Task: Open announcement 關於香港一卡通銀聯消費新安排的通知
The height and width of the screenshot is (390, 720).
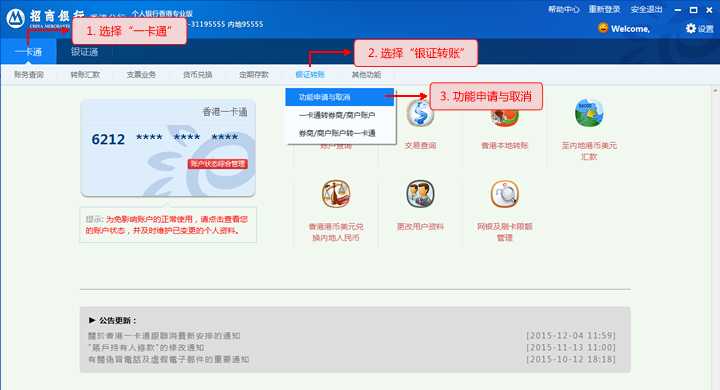Action: (x=164, y=336)
